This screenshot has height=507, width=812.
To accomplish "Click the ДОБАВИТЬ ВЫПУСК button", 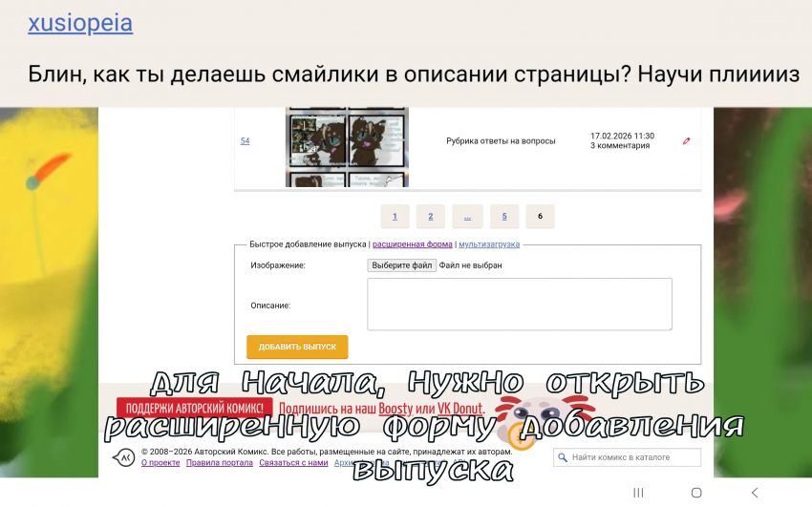I will (x=297, y=347).
